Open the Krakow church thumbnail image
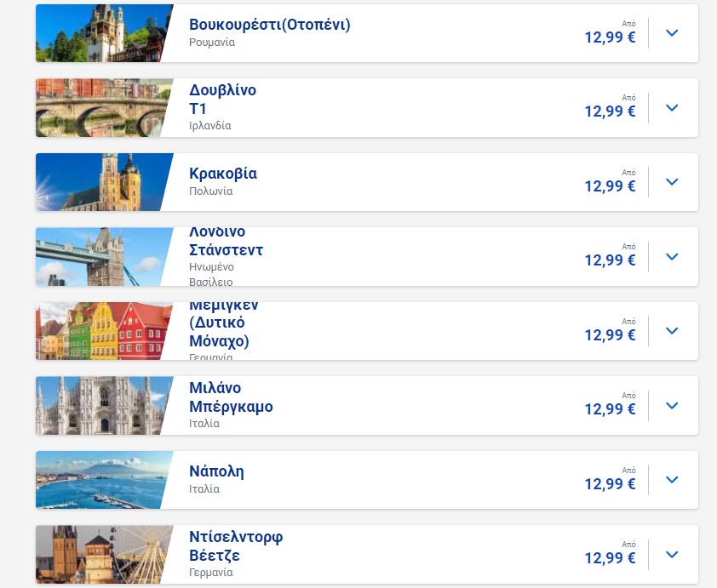Screen dimensions: 717x588 pyautogui.click(x=104, y=182)
